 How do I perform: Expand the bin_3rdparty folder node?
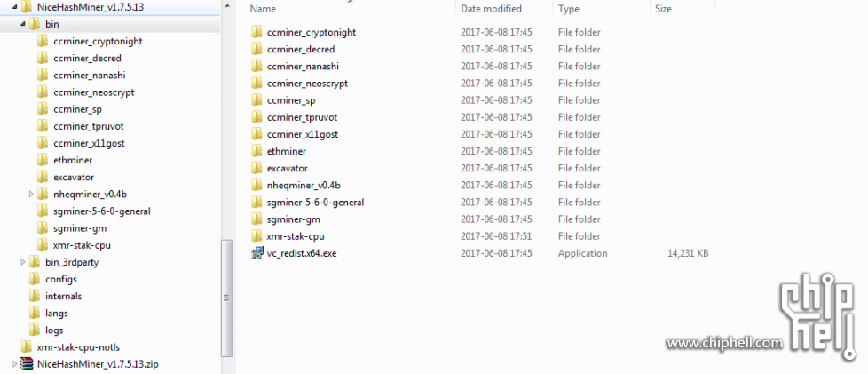pos(23,262)
